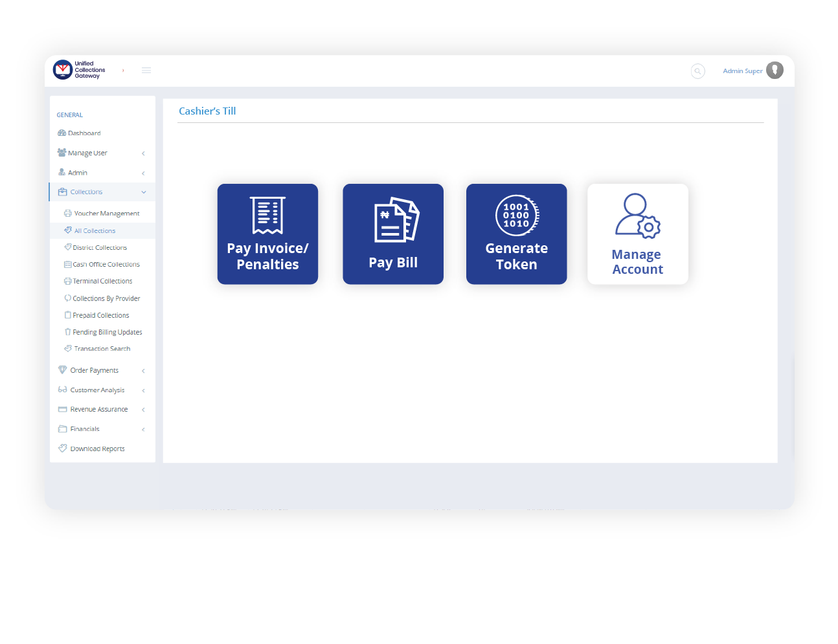838x644 pixels.
Task: Open the Pay Invoice/Penalties tile
Action: click(267, 234)
